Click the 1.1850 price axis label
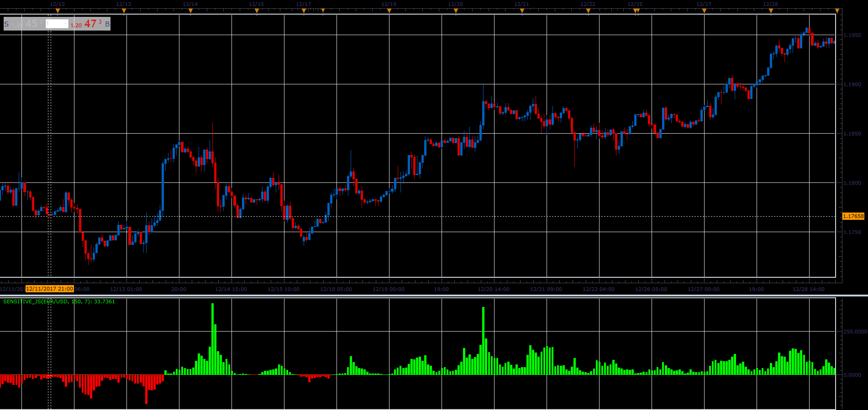The width and height of the screenshot is (868, 410). tap(852, 134)
